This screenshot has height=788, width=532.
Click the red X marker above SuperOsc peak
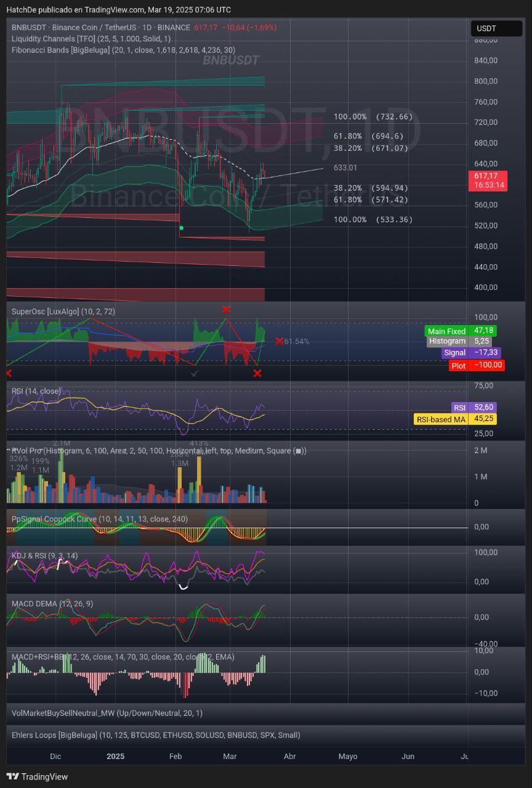pyautogui.click(x=226, y=310)
